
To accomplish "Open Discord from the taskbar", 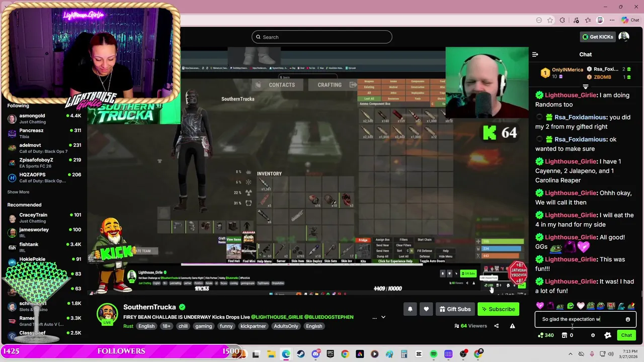I will pos(315,354).
